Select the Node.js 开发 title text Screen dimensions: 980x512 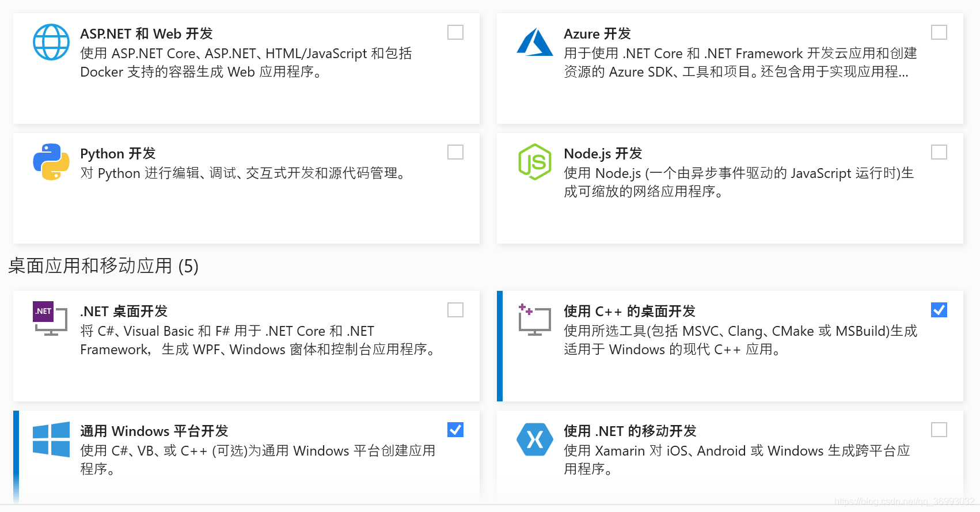[x=603, y=154]
